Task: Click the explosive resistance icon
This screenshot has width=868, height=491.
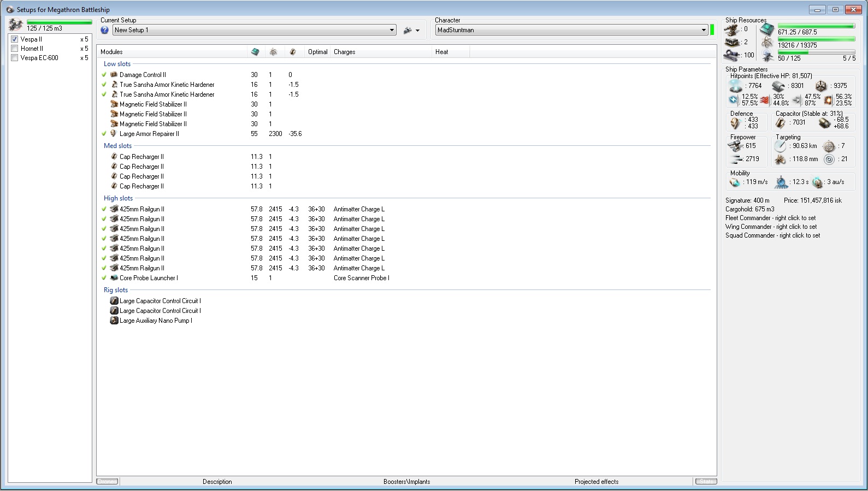Action: click(828, 100)
